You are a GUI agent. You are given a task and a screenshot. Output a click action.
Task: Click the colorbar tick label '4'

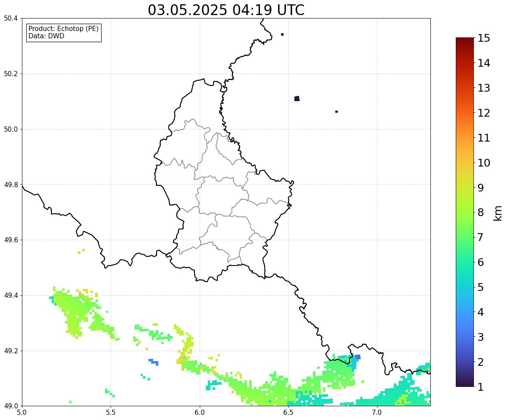[480, 312]
